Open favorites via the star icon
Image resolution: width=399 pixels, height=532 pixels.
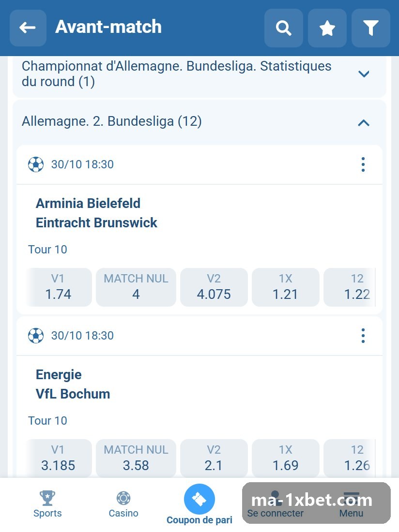(x=327, y=28)
